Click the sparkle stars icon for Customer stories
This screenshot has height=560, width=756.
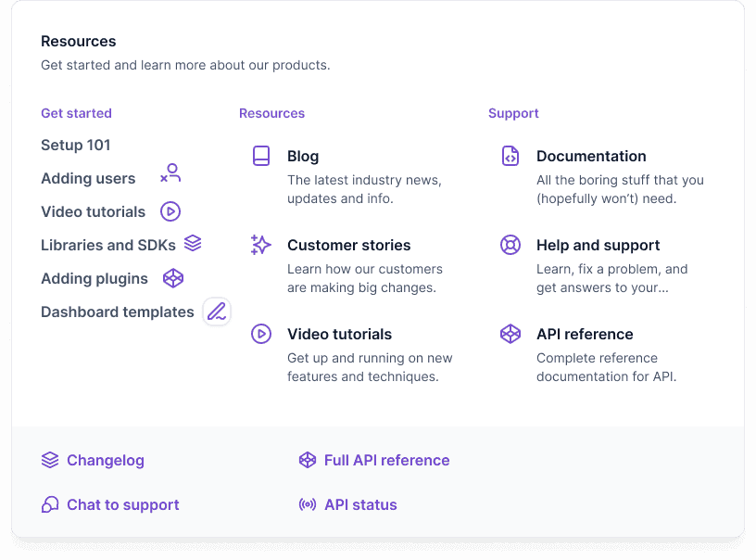261,245
